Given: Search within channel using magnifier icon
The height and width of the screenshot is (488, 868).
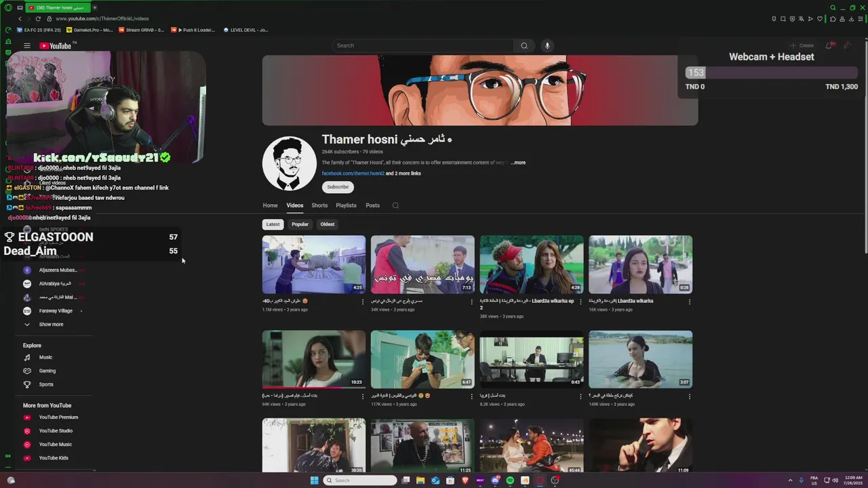Looking at the screenshot, I should [395, 205].
